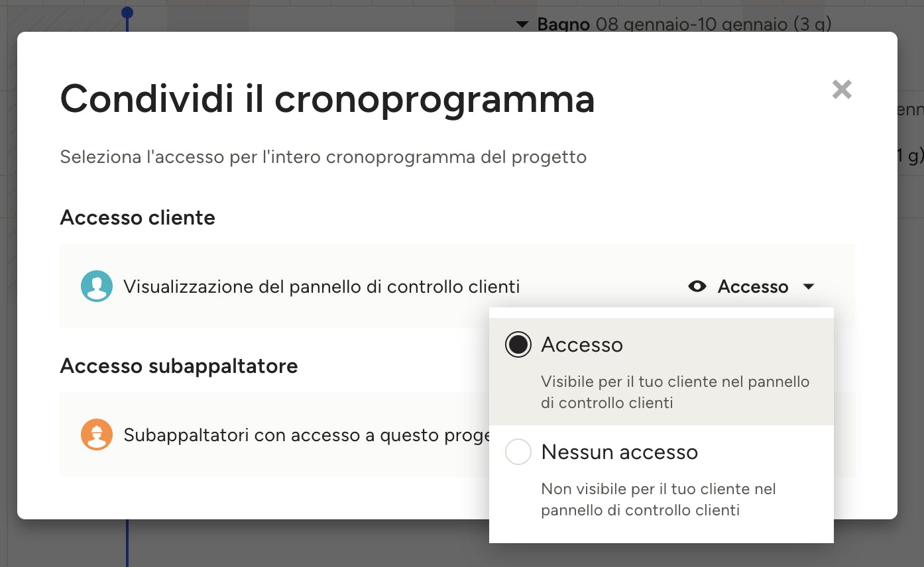Open the Accesso dropdown caret arrow

(809, 287)
